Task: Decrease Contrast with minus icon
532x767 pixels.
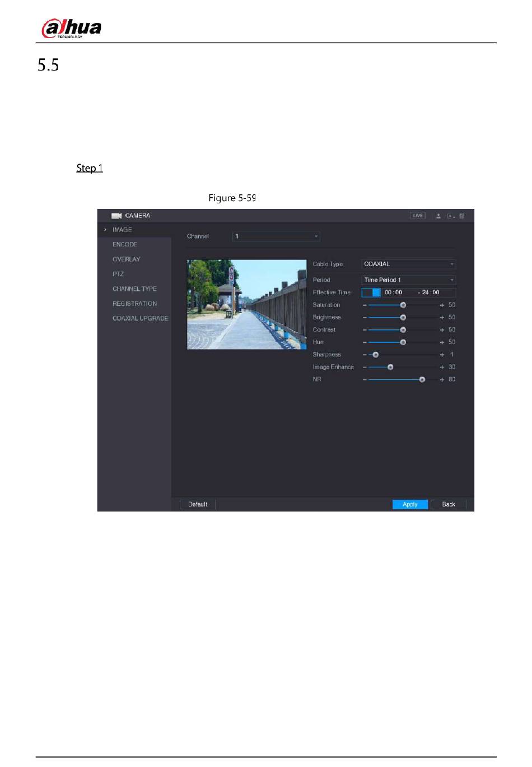Action: click(365, 330)
